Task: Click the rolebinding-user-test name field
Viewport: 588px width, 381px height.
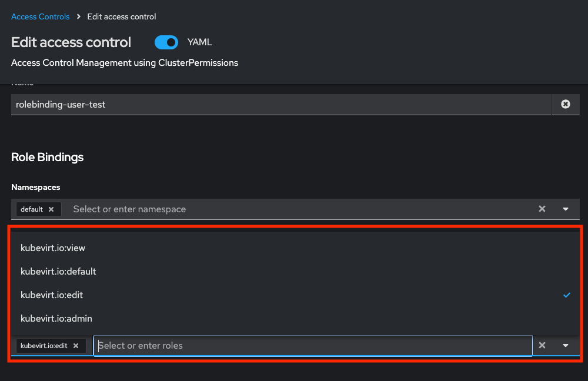Action: (280, 104)
